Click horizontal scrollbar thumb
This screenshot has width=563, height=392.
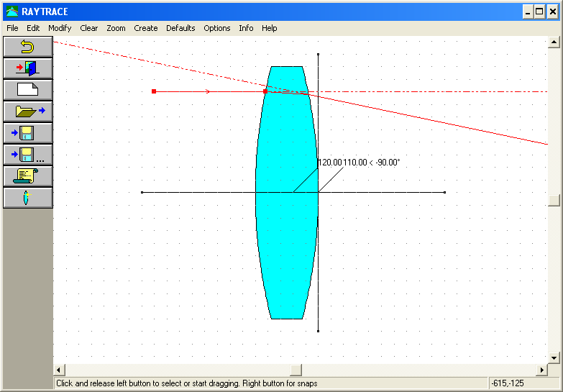point(296,370)
